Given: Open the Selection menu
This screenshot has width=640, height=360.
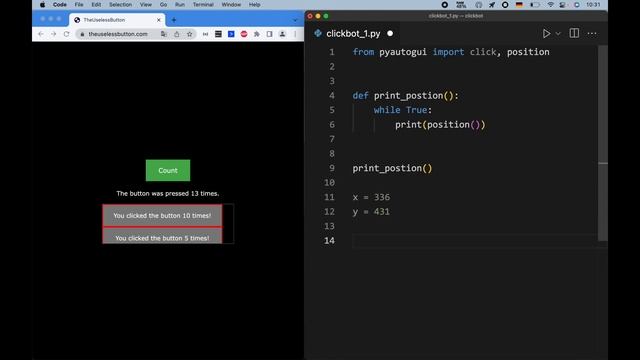Looking at the screenshot, I should point(120,4).
